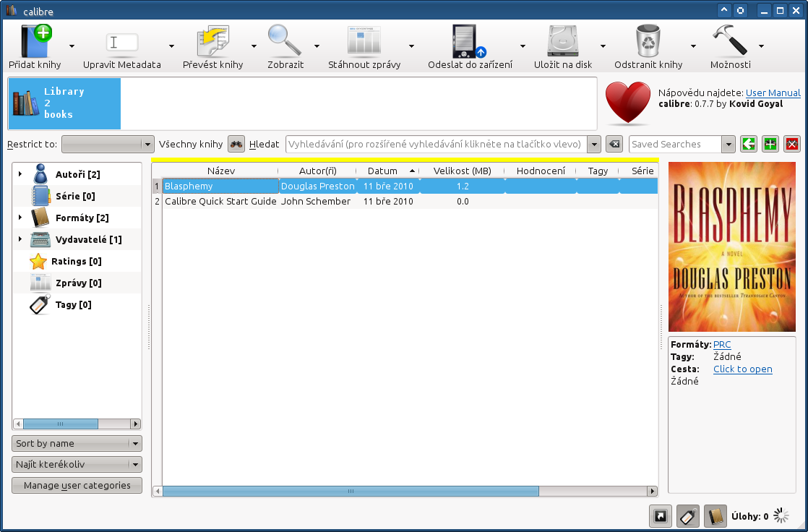The image size is (808, 532).
Task: Select Tagy category in tag browser
Action: tap(73, 304)
